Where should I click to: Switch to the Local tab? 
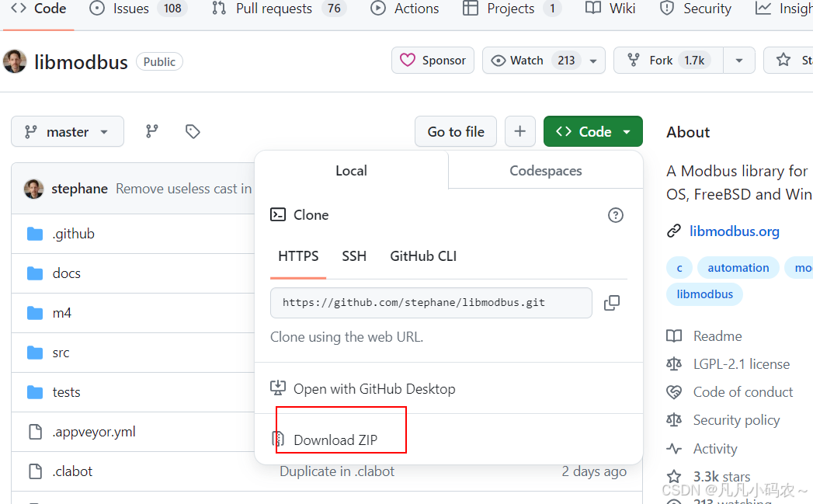[352, 171]
